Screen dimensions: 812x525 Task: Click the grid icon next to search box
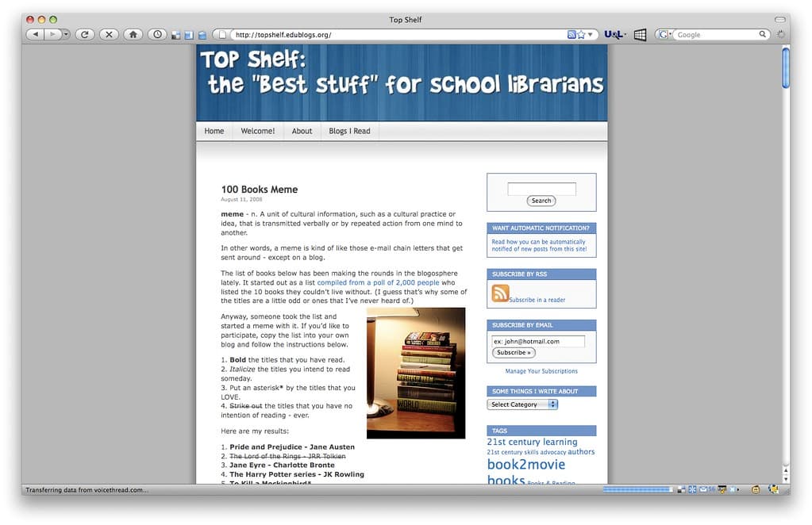[x=640, y=35]
